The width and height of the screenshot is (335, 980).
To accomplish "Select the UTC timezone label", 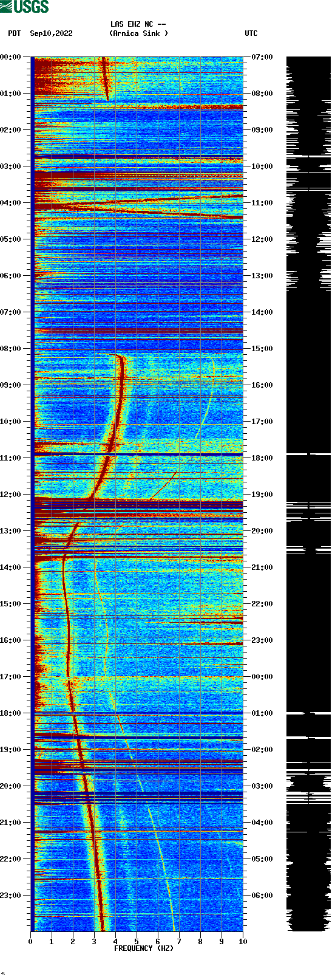I will (x=251, y=33).
